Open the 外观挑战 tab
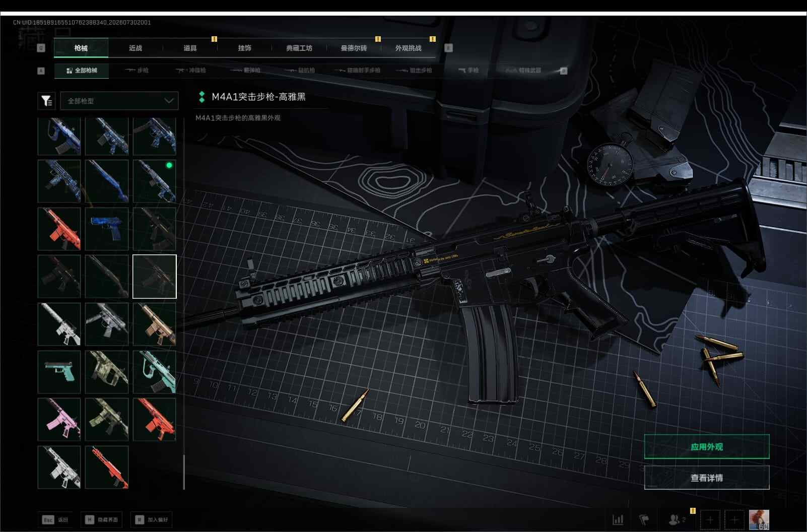Image resolution: width=807 pixels, height=532 pixels. 409,48
